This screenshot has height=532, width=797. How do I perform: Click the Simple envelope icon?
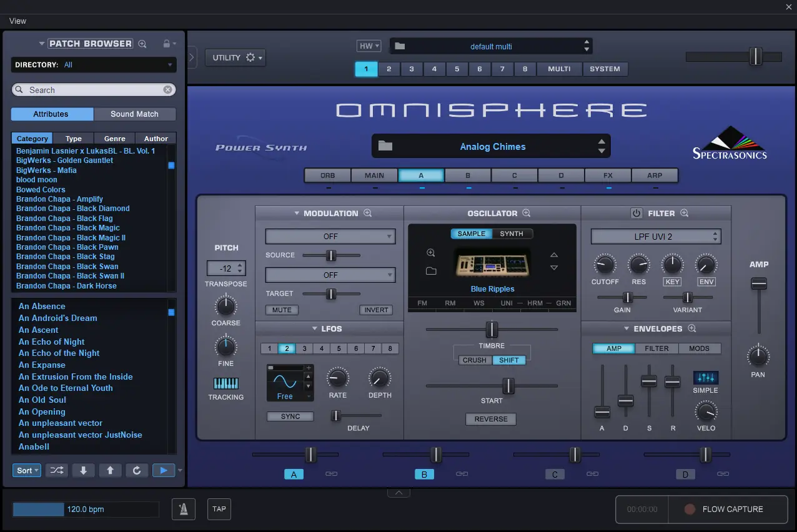coord(706,378)
